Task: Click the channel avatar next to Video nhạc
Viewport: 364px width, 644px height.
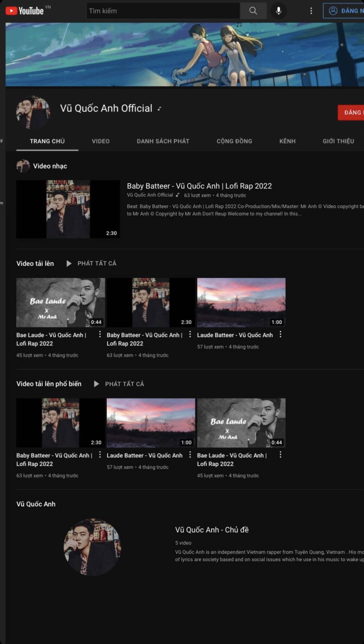Action: [23, 166]
